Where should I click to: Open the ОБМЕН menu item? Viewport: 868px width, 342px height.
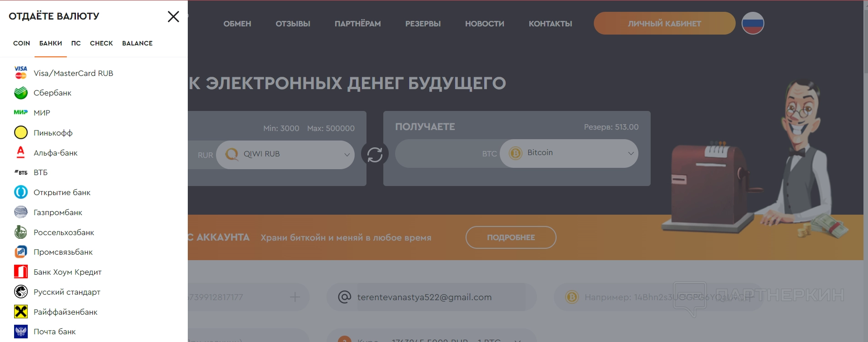tap(237, 24)
